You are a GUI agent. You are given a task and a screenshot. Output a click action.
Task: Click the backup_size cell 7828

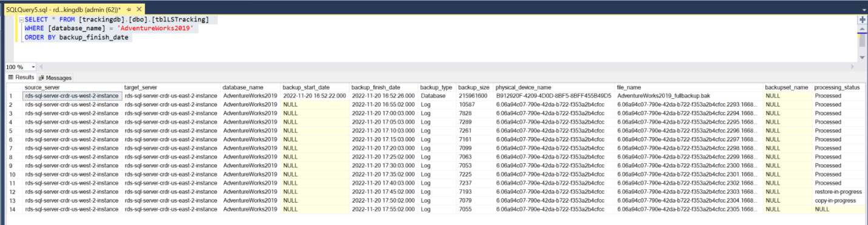475,113
